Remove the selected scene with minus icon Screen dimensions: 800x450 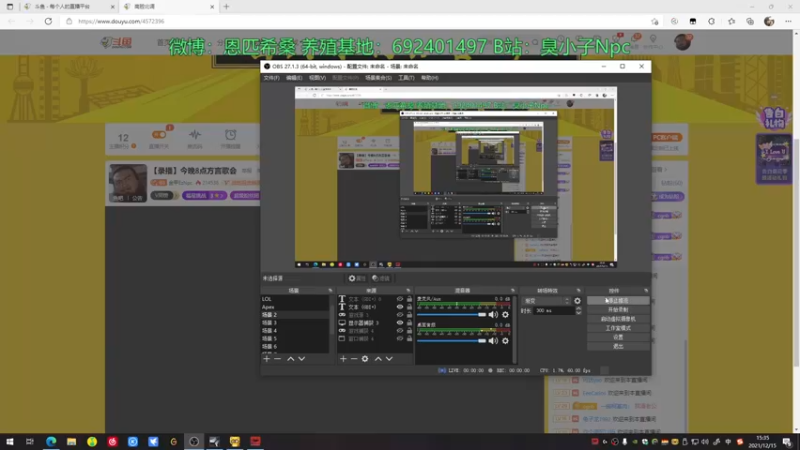point(278,359)
